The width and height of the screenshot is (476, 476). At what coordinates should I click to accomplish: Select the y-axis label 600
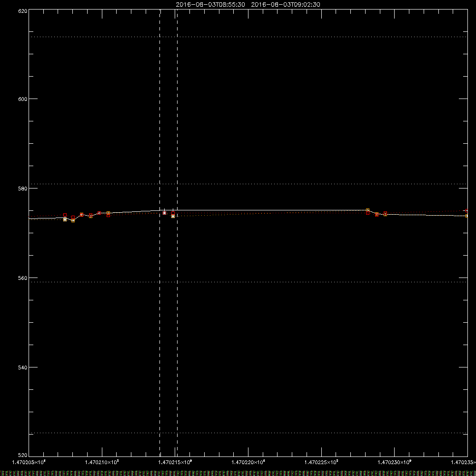point(23,99)
